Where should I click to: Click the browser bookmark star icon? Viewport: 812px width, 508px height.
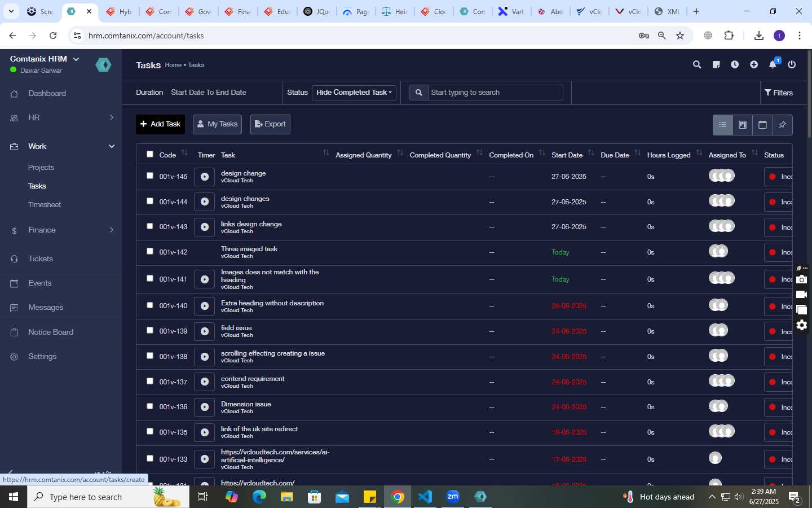point(680,36)
